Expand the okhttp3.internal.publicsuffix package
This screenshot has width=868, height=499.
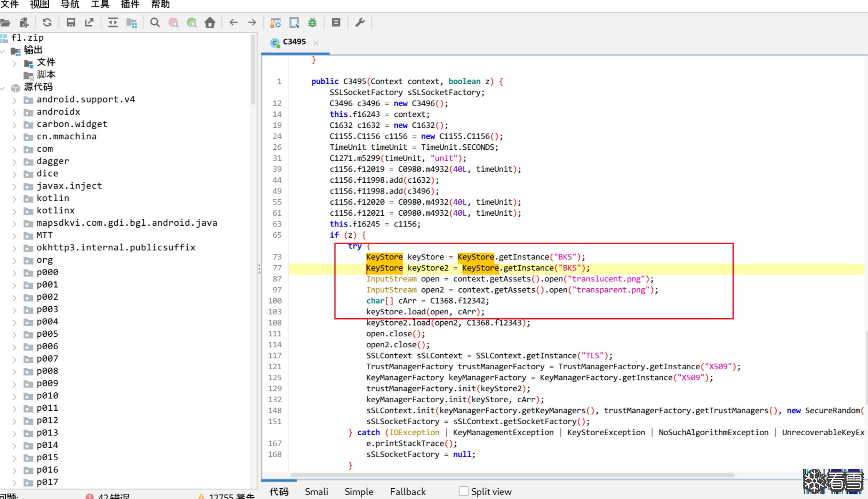tap(14, 248)
